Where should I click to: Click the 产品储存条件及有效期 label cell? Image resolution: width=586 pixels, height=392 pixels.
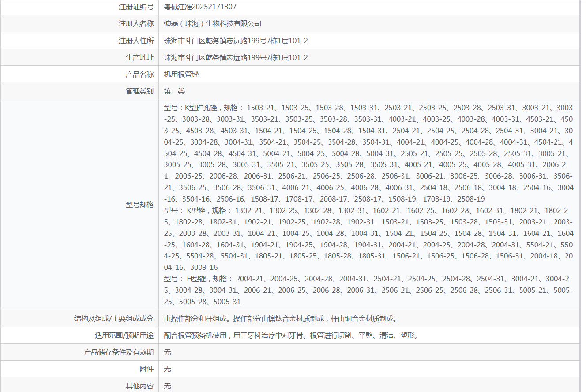(x=79, y=352)
